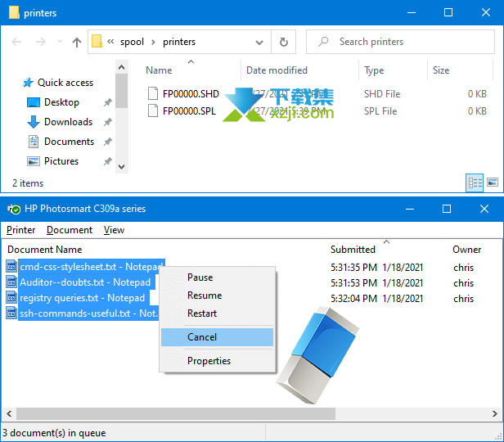This screenshot has width=504, height=442.
Task: Open the address bar history dropdown
Action: pyautogui.click(x=259, y=42)
